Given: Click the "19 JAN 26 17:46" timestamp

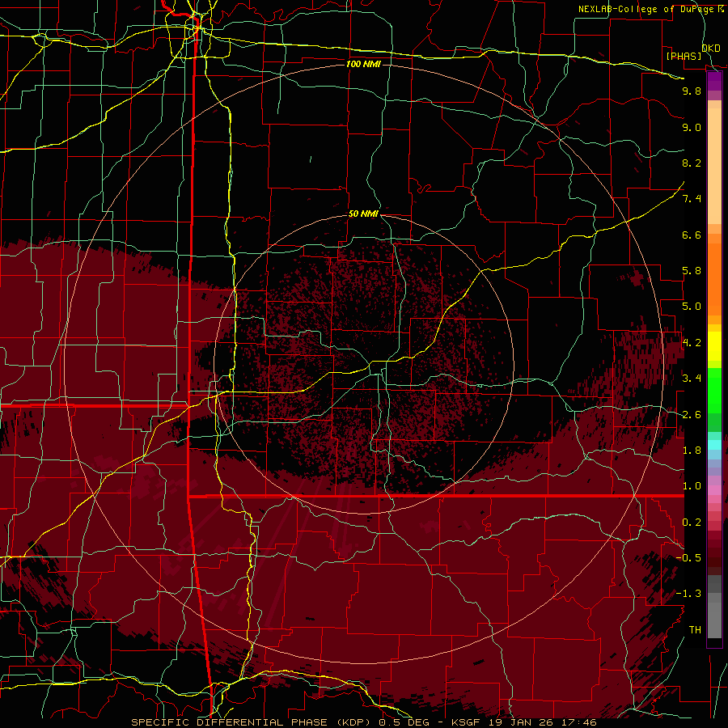Looking at the screenshot, I should coord(542,722).
